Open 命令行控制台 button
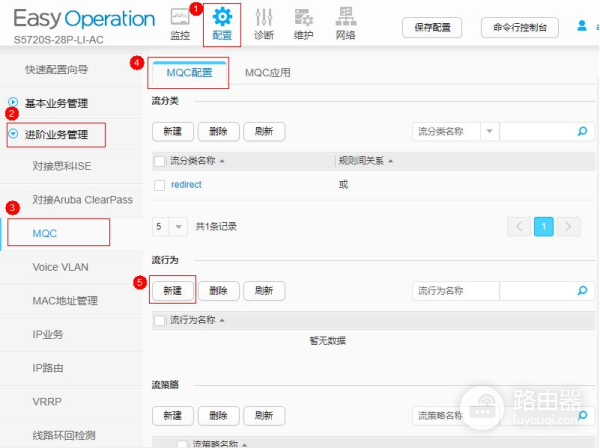600x448 pixels. [520, 28]
